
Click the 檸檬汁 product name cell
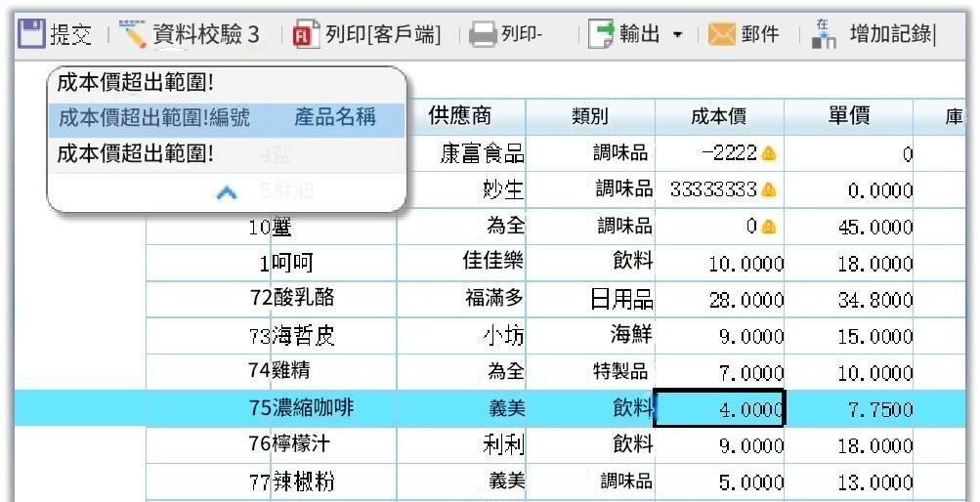pyautogui.click(x=334, y=444)
